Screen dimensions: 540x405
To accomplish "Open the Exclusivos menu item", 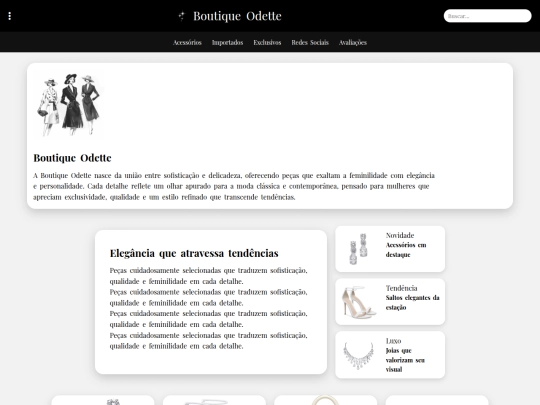I will [267, 42].
